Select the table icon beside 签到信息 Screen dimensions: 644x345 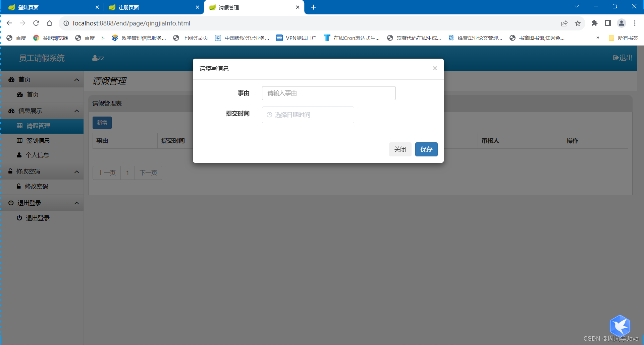pyautogui.click(x=19, y=140)
